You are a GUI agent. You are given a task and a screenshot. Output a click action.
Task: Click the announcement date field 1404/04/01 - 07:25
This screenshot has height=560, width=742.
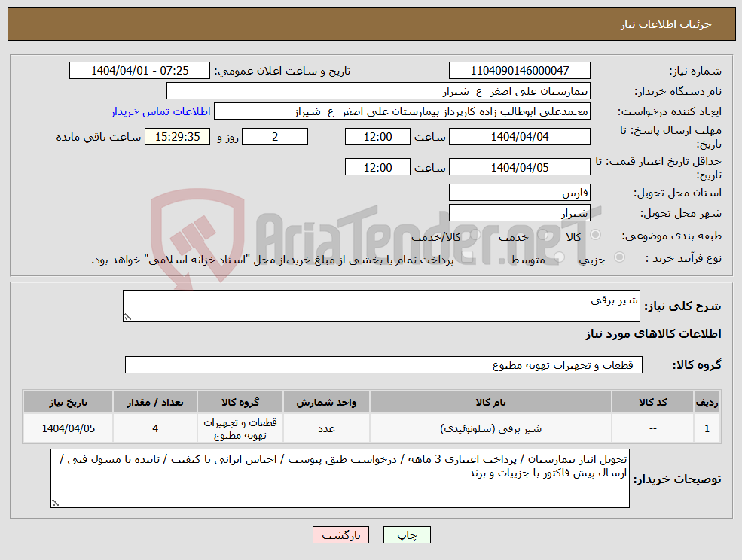point(139,71)
